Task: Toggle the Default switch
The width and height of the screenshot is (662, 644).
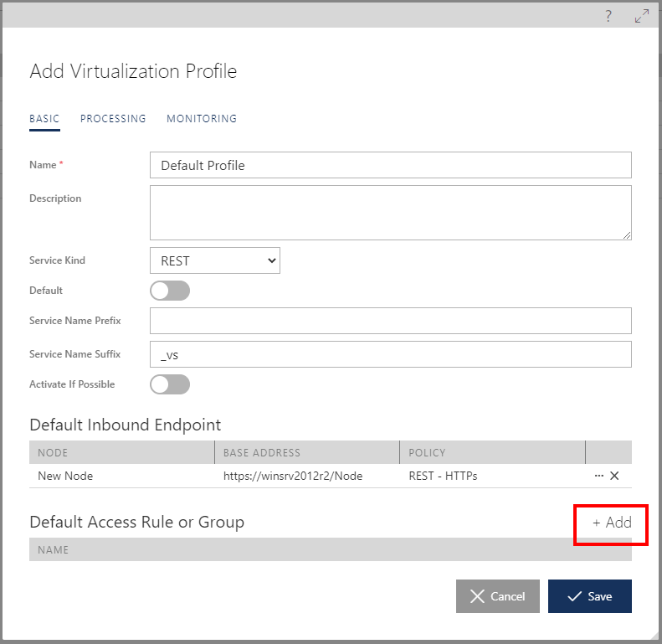Action: [170, 291]
